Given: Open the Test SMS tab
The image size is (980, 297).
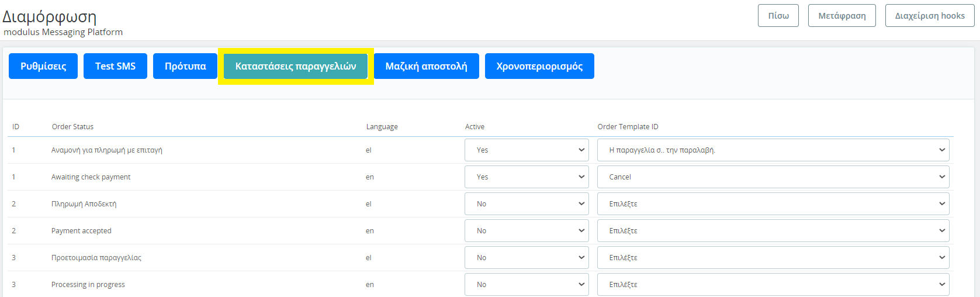Looking at the screenshot, I should coord(115,66).
